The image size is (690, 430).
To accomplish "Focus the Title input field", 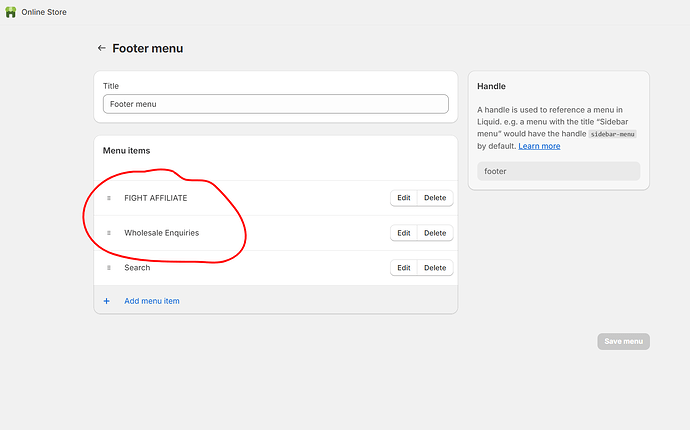I will (x=275, y=104).
